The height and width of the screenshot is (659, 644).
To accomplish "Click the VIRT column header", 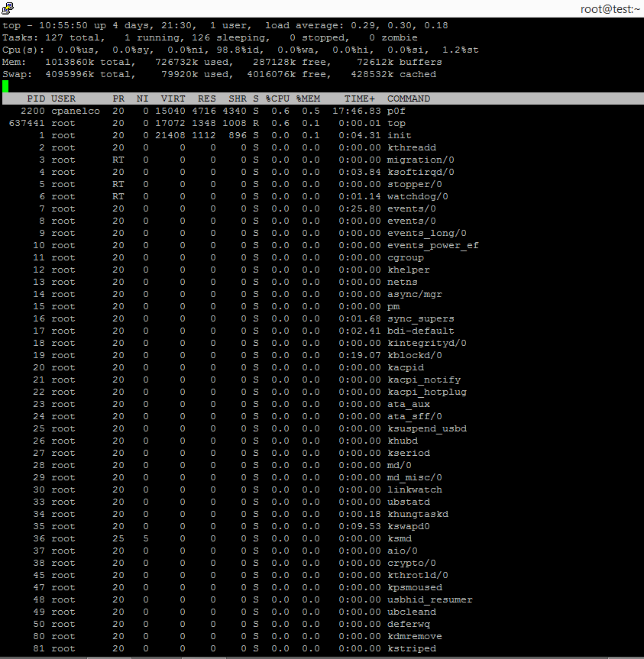I will tap(173, 99).
